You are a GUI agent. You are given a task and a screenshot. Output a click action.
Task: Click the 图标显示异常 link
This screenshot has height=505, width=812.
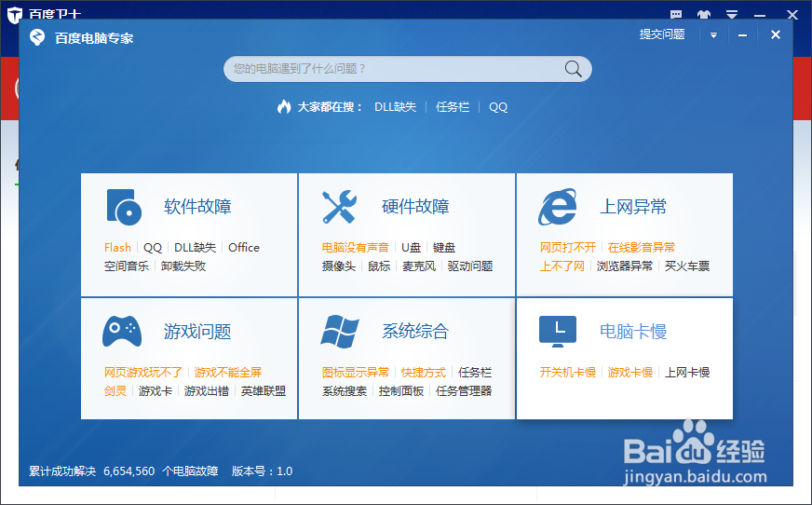[x=356, y=373]
